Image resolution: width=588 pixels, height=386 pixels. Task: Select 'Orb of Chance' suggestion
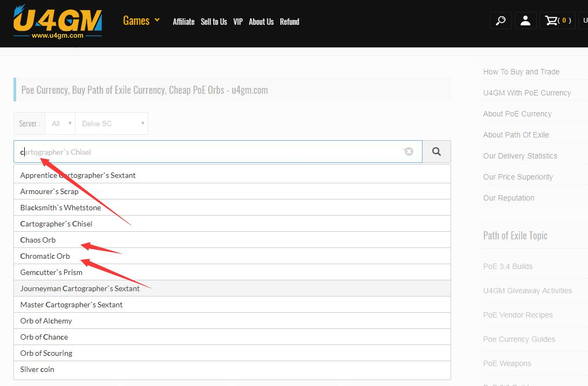pos(232,336)
